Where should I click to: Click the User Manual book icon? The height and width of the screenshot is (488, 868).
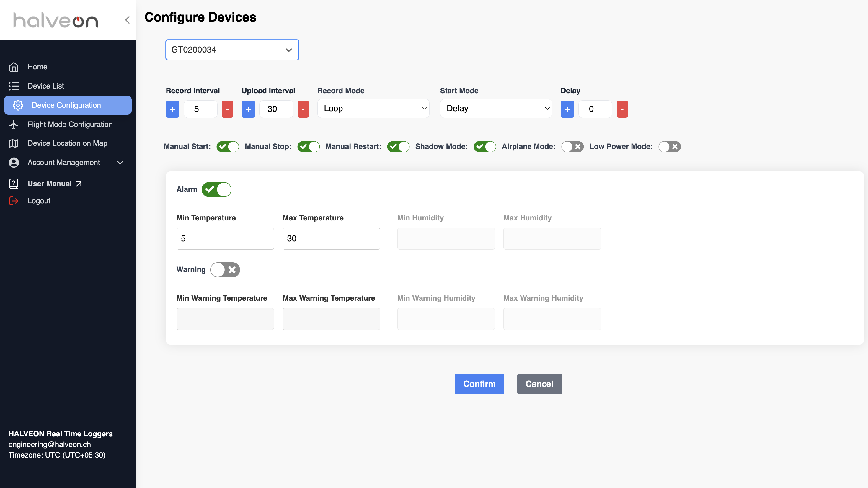[x=14, y=184]
